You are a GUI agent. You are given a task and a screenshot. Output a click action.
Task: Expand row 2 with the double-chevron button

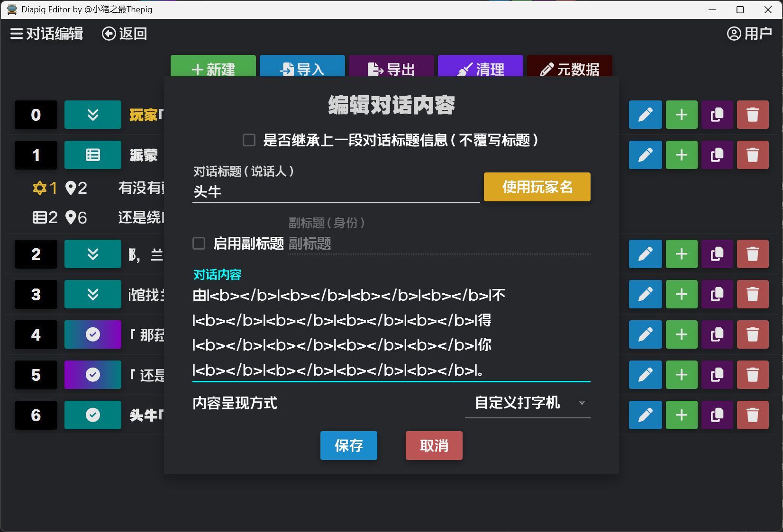tap(93, 254)
